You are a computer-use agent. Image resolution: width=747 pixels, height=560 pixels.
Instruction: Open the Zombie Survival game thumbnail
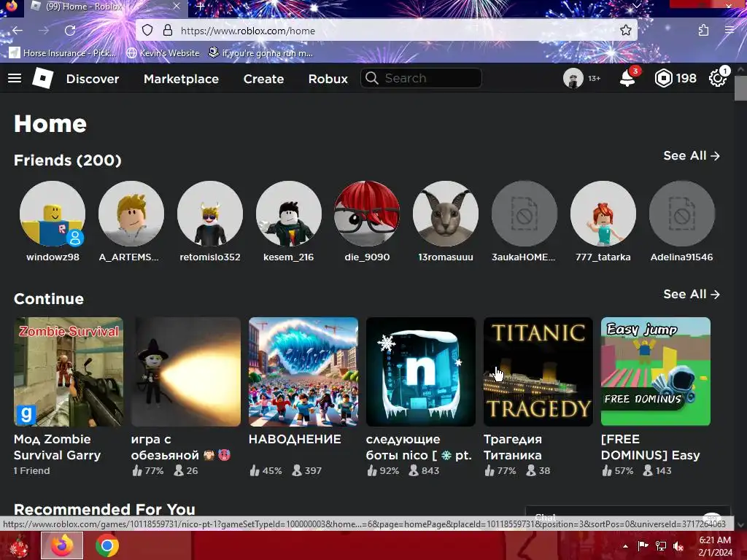(x=69, y=372)
